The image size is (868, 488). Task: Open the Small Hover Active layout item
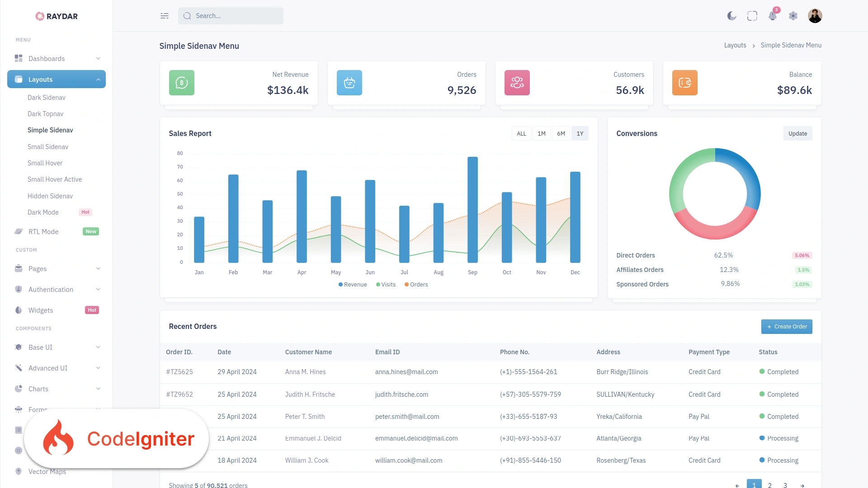tap(55, 179)
